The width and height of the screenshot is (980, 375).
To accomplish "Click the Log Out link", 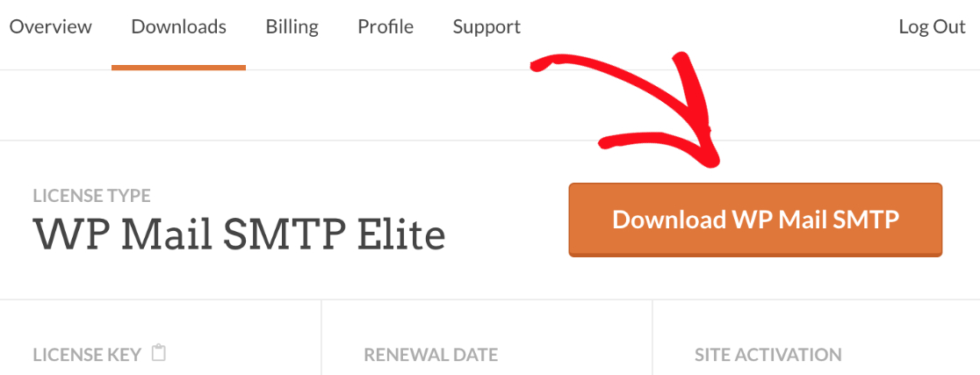I will [933, 27].
